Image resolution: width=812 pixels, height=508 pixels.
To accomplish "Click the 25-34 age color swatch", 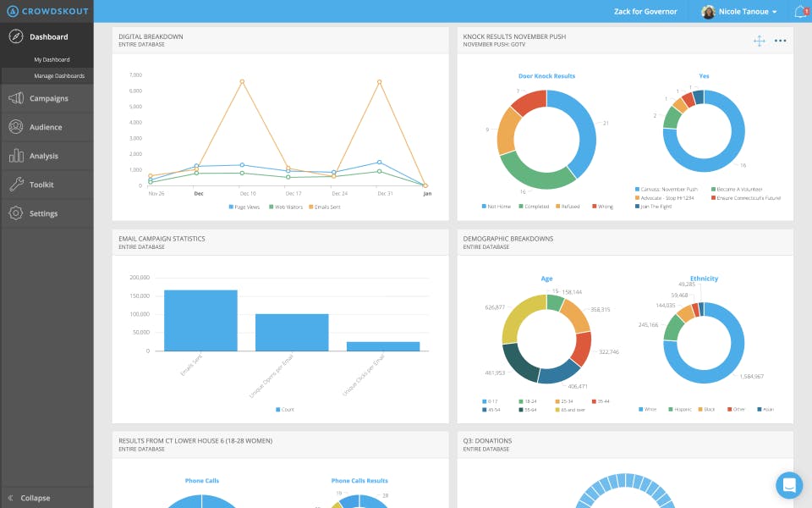I will coord(557,401).
